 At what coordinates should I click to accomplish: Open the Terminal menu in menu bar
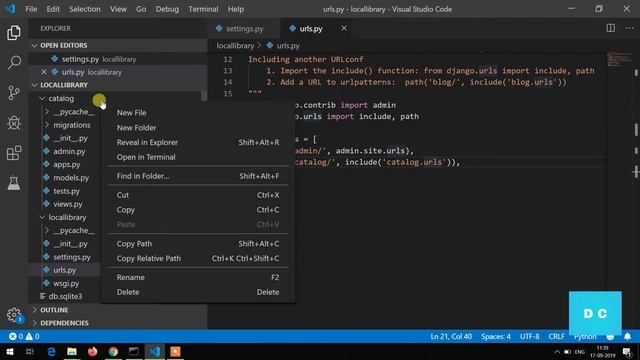203,9
